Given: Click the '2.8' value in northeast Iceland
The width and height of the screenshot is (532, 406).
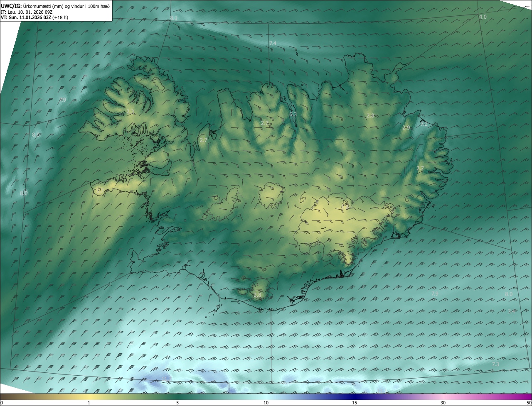Looking at the screenshot, I should tap(370, 115).
